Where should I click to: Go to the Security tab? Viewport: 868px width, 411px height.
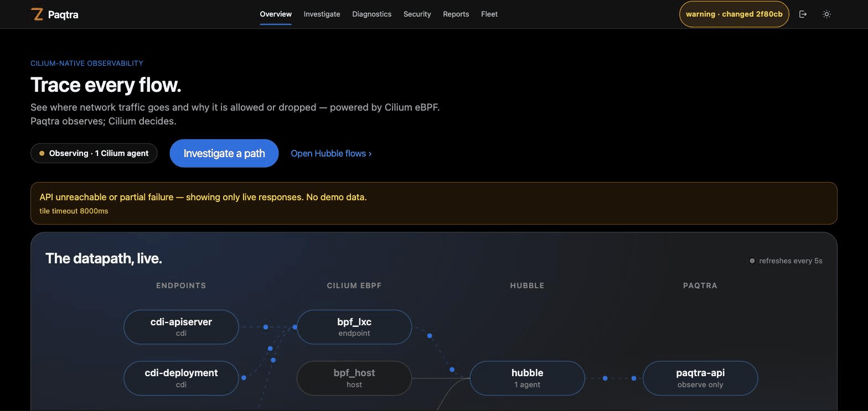(417, 14)
